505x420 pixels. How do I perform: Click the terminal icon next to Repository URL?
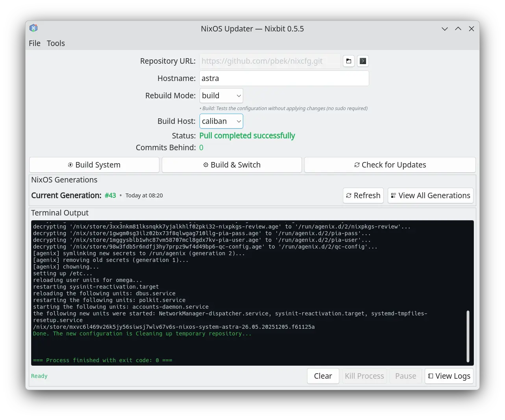pyautogui.click(x=363, y=61)
